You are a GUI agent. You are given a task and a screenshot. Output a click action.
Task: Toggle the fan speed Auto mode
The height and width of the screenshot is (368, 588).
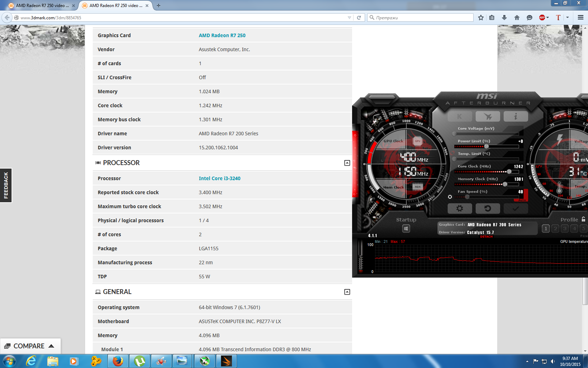(x=522, y=200)
